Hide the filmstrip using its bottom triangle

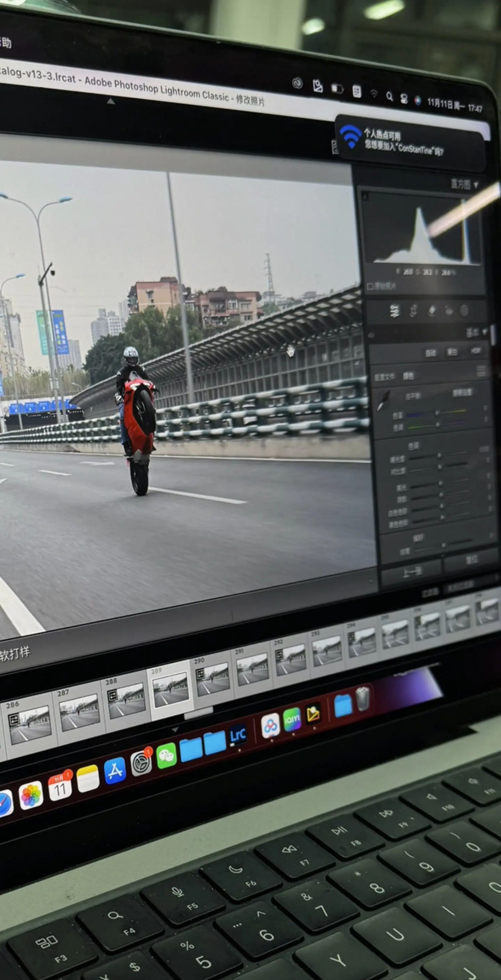pos(175,730)
